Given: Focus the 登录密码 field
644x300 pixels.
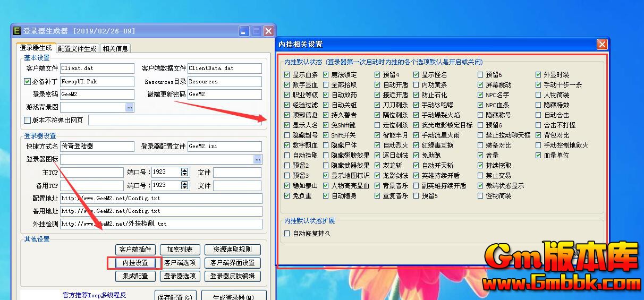Looking at the screenshot, I should pyautogui.click(x=97, y=95).
